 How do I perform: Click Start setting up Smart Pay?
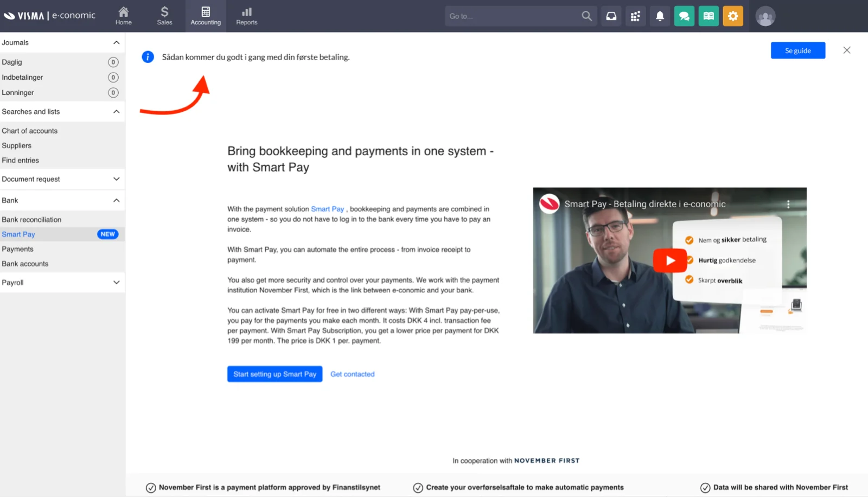tap(275, 374)
